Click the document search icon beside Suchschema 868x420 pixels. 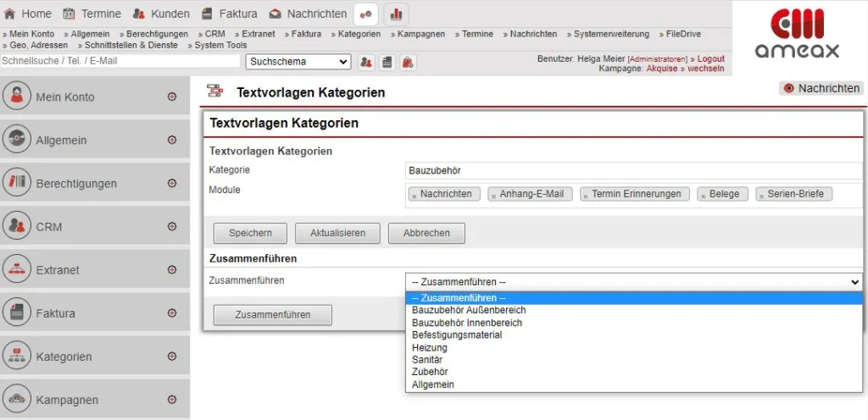pos(387,62)
